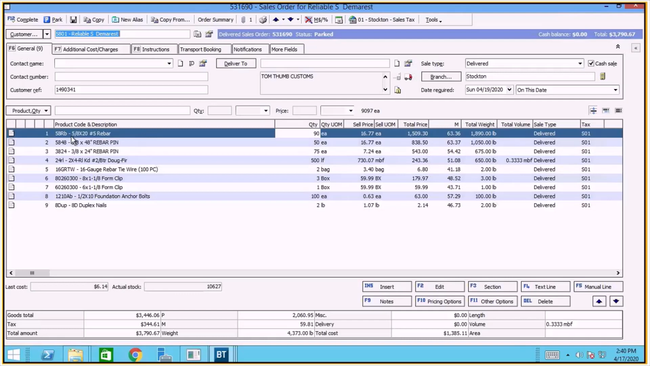Park the sales order
The width and height of the screenshot is (650, 366).
tap(53, 19)
